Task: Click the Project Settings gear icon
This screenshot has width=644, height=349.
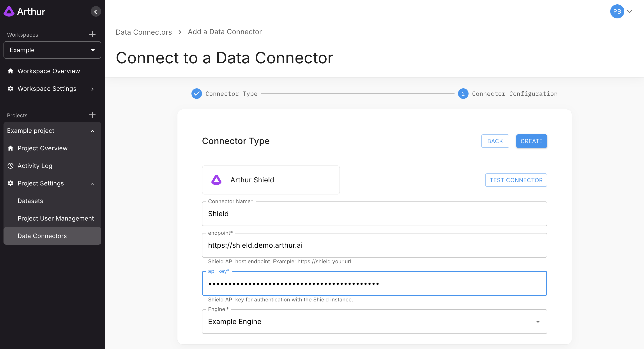Action: [11, 183]
